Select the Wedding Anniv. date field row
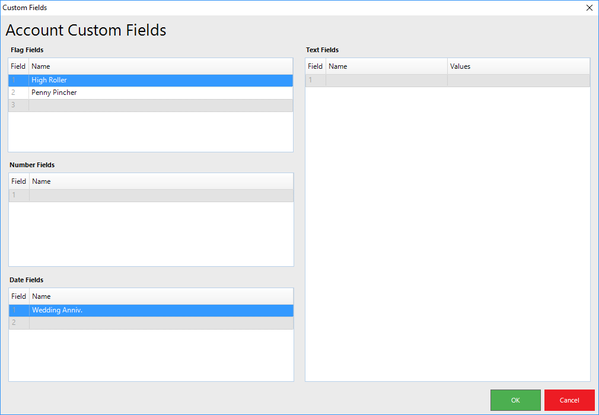Viewport: 599px width, 415px height. [x=151, y=310]
